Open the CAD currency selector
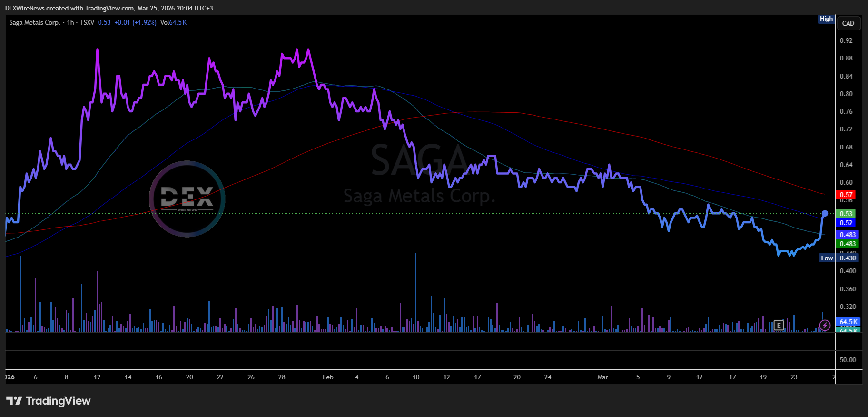 coord(848,23)
